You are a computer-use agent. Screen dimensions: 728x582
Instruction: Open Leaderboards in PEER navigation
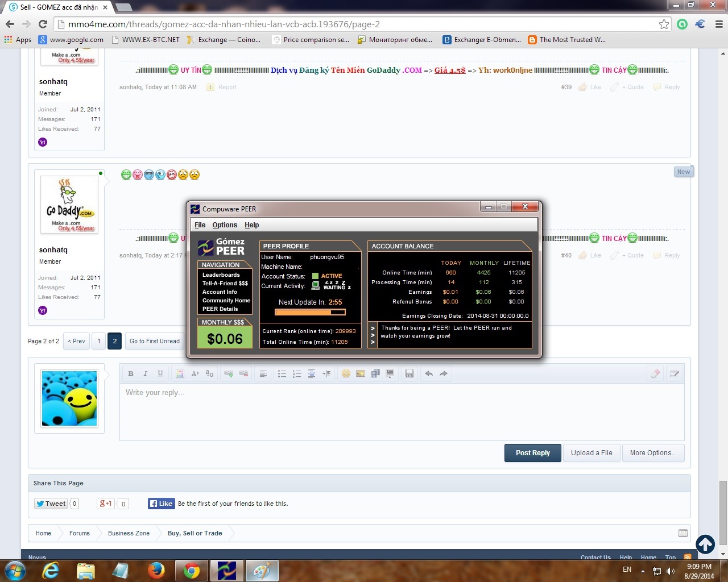coord(221,275)
